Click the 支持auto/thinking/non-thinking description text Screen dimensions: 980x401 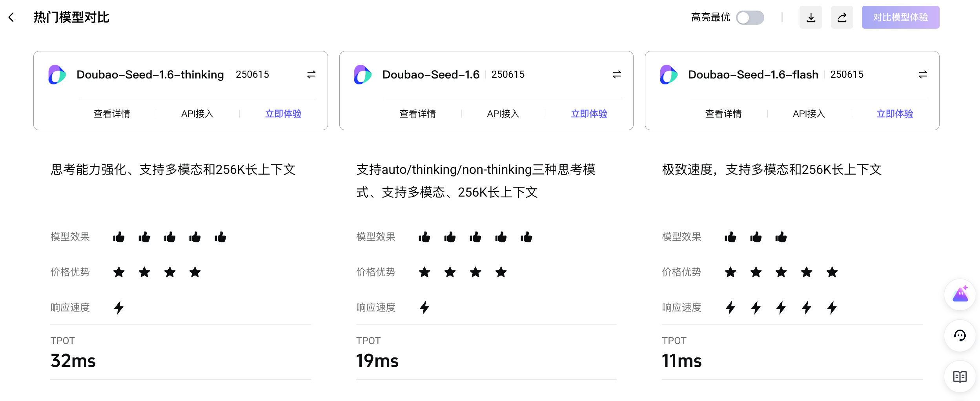coord(476,181)
